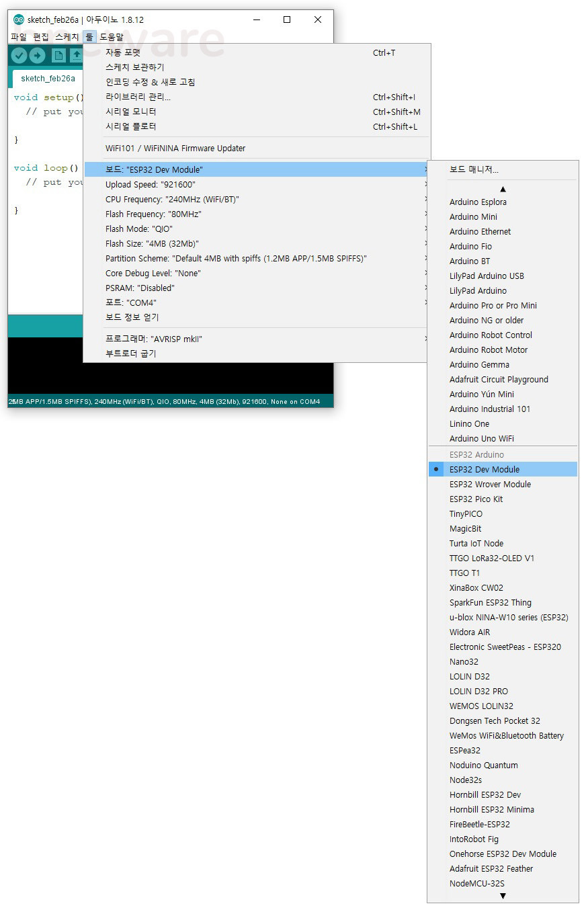
Task: Expand the 보드: "ESP32 Dev Module" submenu
Action: pyautogui.click(x=257, y=169)
